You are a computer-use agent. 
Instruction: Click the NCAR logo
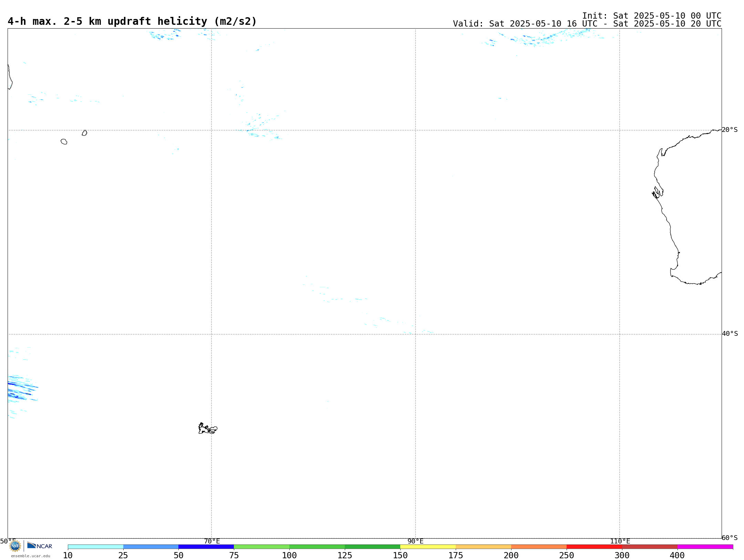point(40,546)
